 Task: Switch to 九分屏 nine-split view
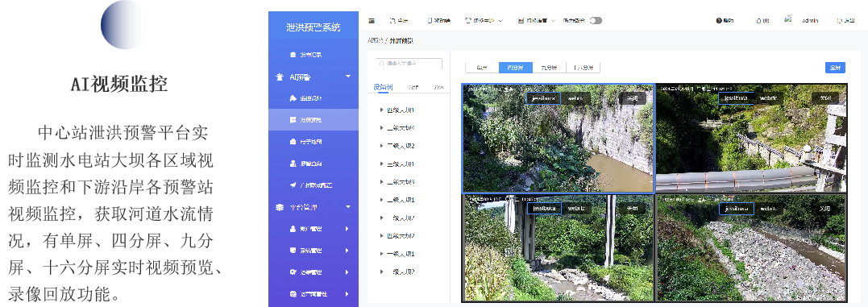pyautogui.click(x=549, y=68)
